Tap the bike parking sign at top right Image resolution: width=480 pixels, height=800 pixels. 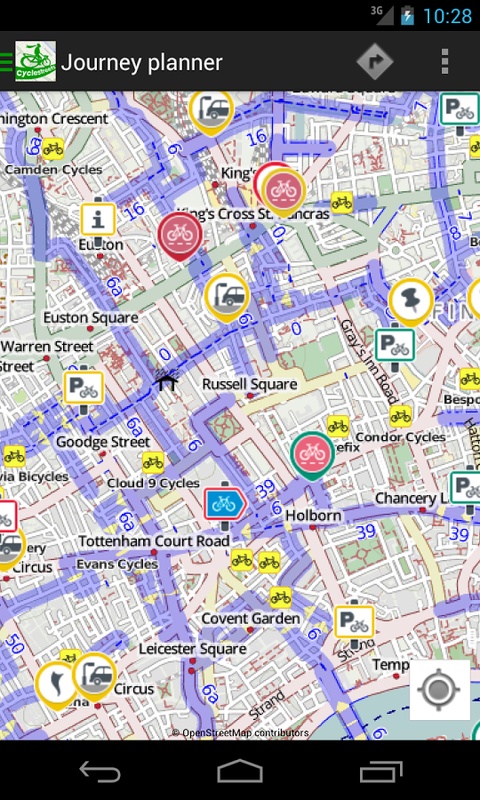[x=460, y=109]
